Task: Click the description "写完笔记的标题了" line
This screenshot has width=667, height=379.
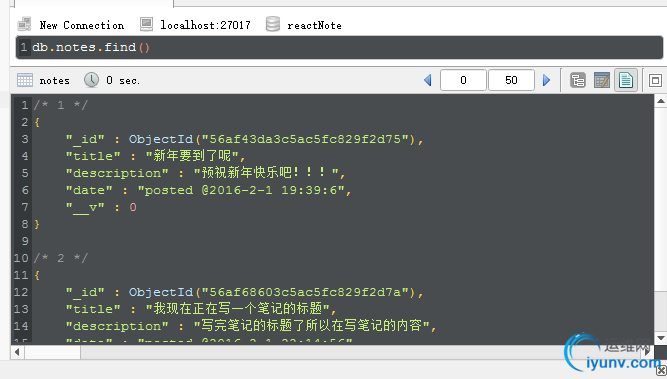Action: pos(251,326)
